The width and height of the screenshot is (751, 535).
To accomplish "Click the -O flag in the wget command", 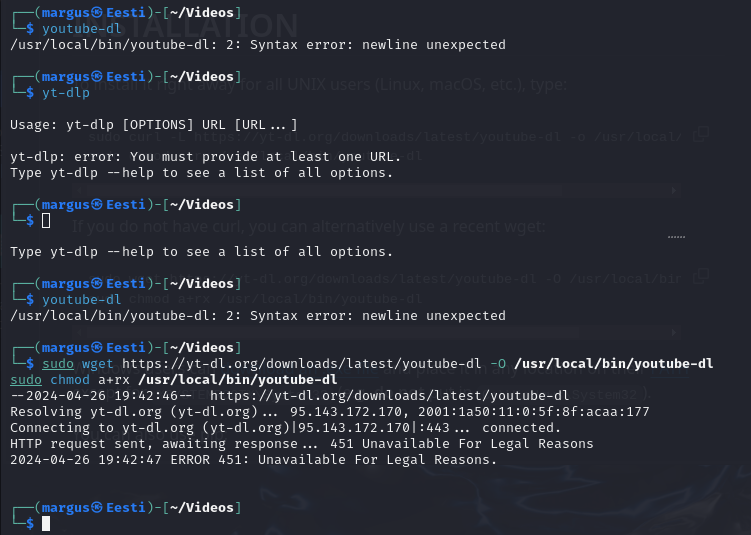I will [502, 364].
